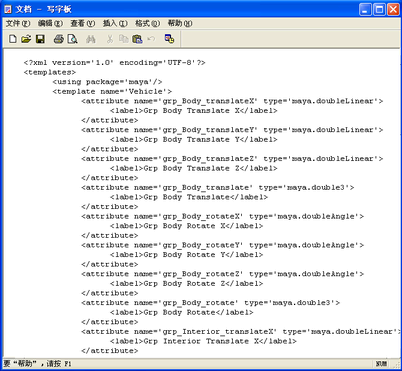
Task: Click the attribute line for grp_Body_rotateY
Action: tap(222, 245)
